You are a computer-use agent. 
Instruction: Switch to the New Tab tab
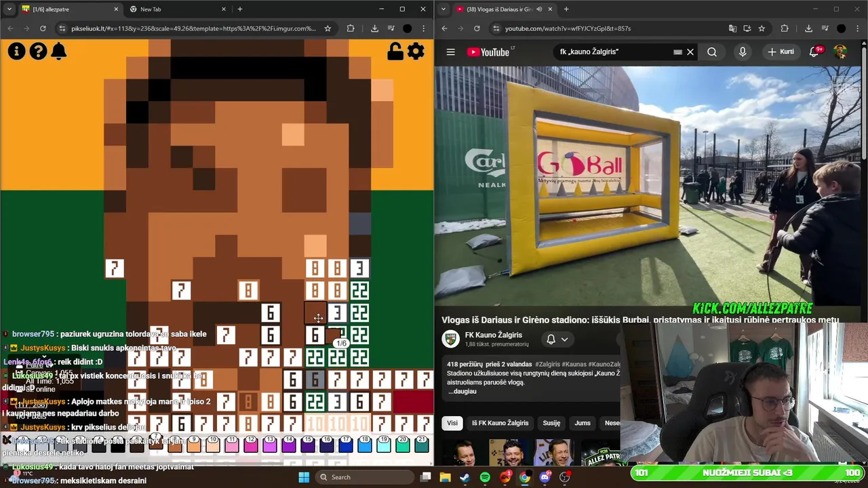[178, 9]
